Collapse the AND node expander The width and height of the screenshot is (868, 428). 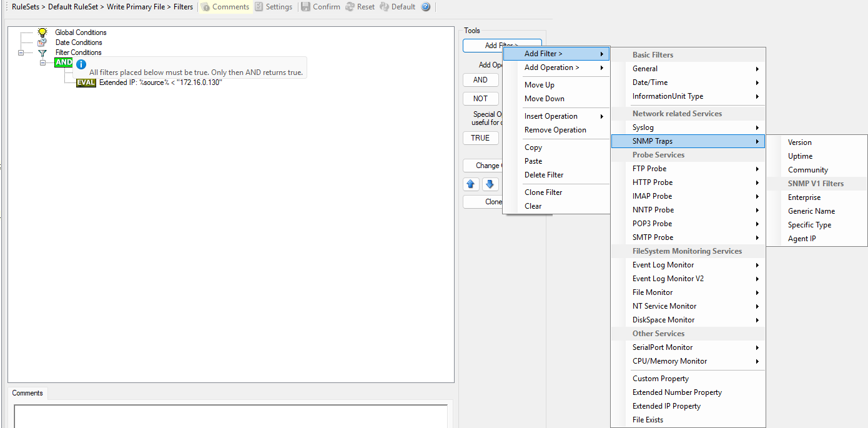point(42,62)
